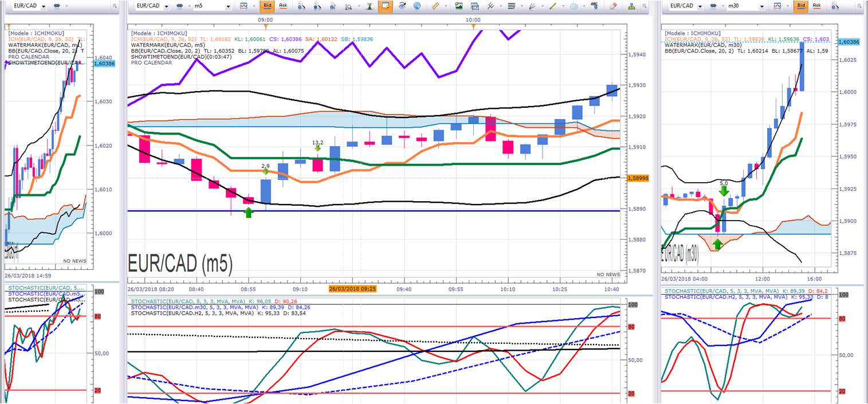Click the chart template windows icon

[x=474, y=6]
